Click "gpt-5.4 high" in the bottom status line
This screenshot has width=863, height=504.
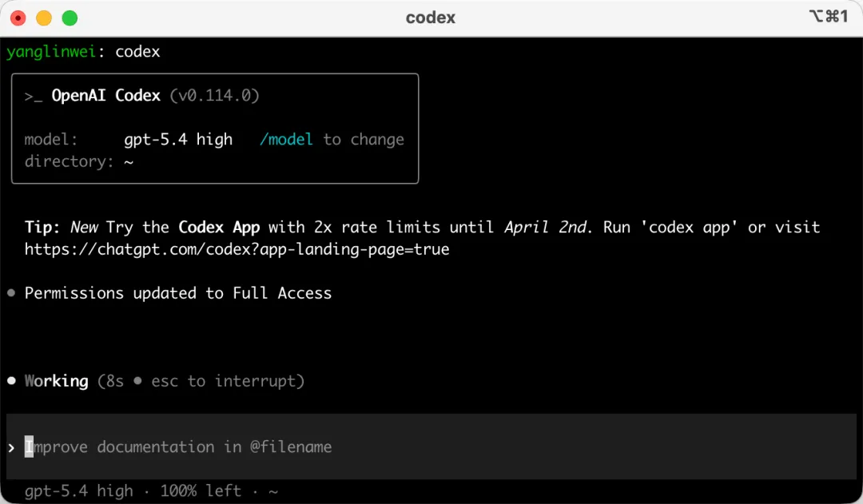pos(78,491)
